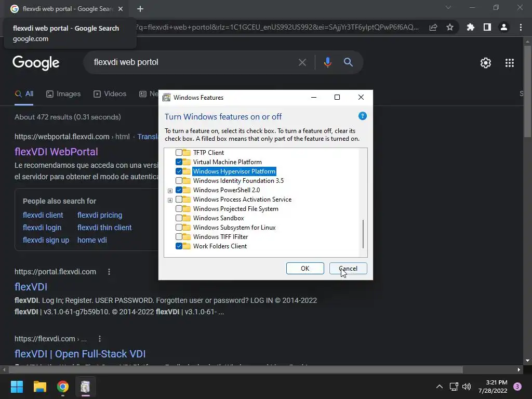Screen dimensions: 532x399
Task: Click the features list vertical scrollbar thumb
Action: click(363, 234)
